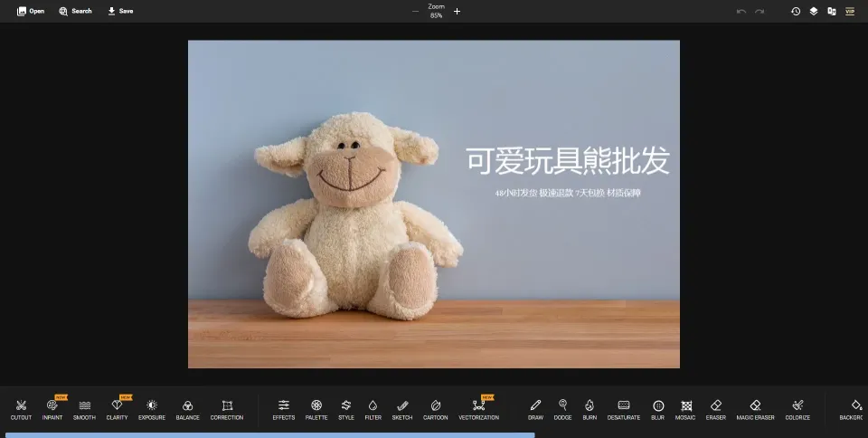The image size is (868, 438).
Task: Select the Cutout tool
Action: click(21, 409)
